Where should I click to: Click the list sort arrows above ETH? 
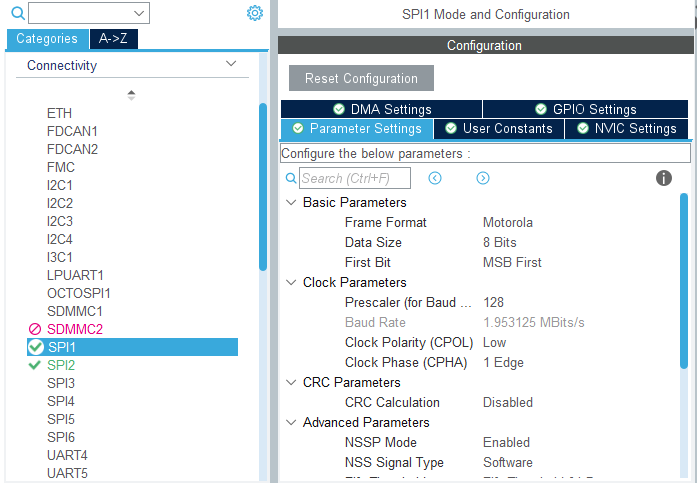(x=131, y=95)
